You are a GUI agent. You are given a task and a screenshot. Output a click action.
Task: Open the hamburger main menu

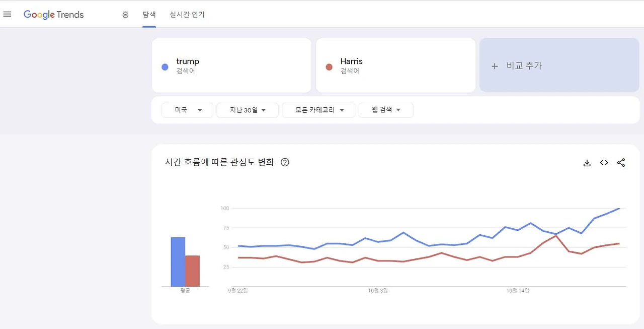7,14
